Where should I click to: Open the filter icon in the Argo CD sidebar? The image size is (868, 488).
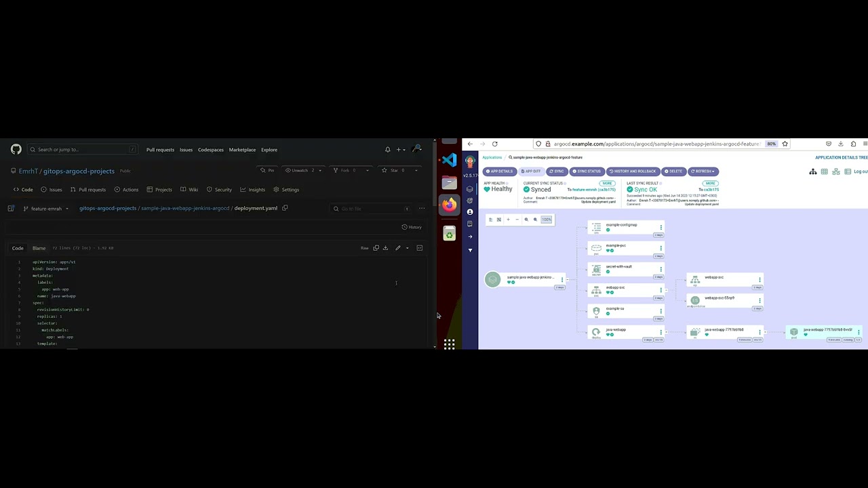pos(470,250)
